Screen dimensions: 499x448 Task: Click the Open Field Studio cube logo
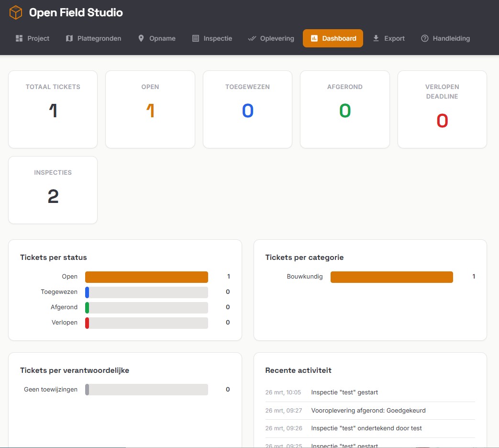click(16, 12)
